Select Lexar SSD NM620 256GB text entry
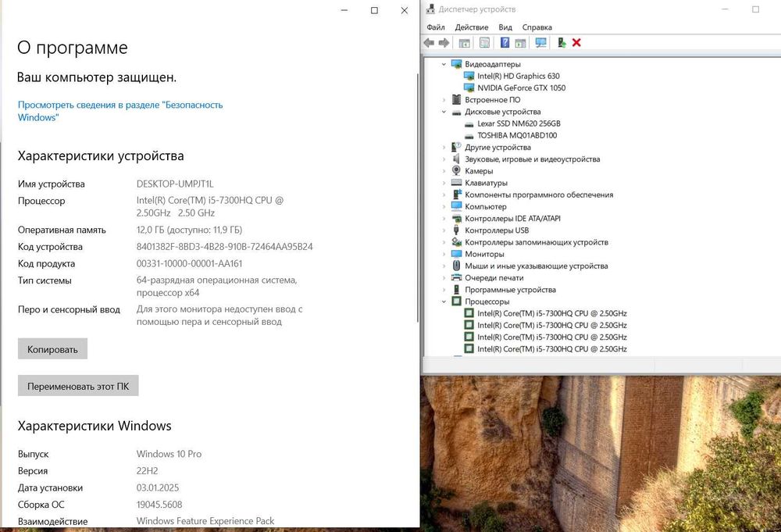The height and width of the screenshot is (532, 781). click(x=519, y=123)
